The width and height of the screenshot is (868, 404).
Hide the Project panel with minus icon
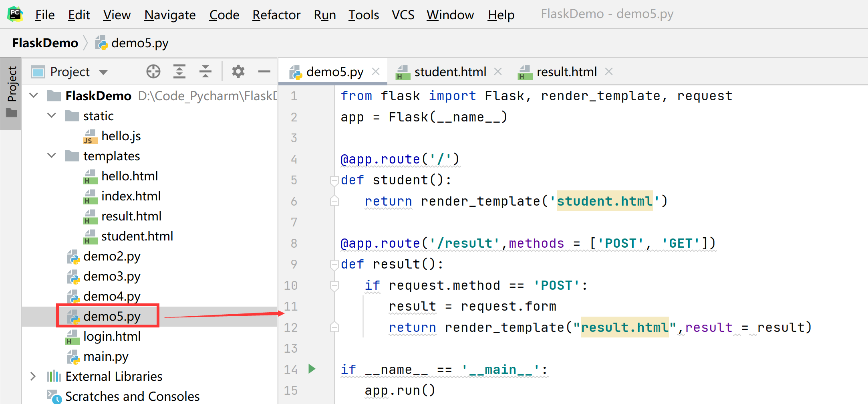264,72
